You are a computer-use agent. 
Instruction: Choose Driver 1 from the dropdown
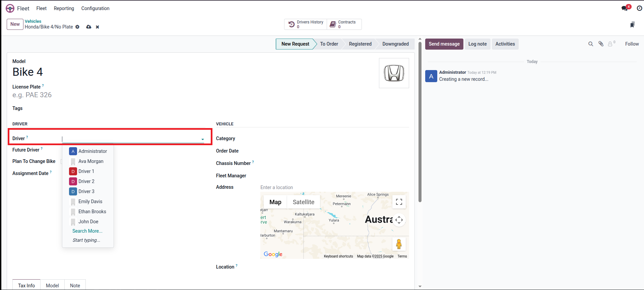tap(88, 171)
